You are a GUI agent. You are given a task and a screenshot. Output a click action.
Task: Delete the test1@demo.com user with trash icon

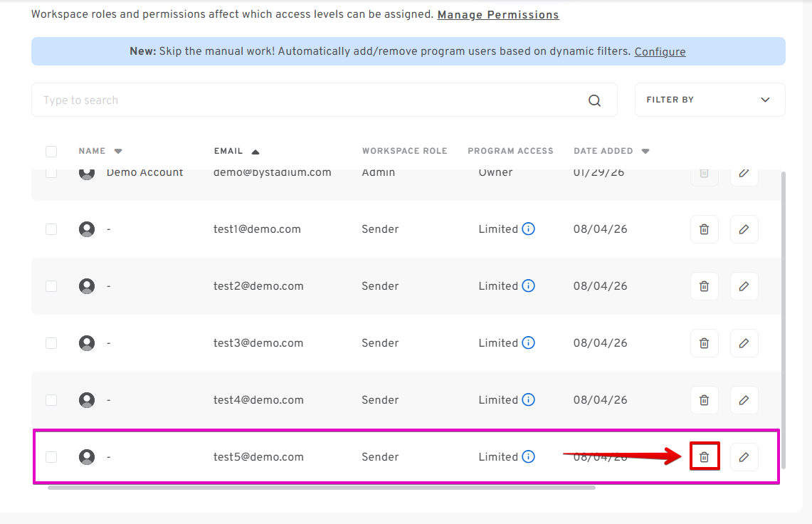coord(705,229)
